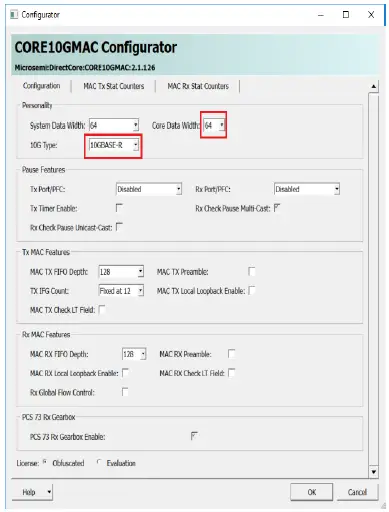Click the Configurator app icon in title bar

(14, 15)
